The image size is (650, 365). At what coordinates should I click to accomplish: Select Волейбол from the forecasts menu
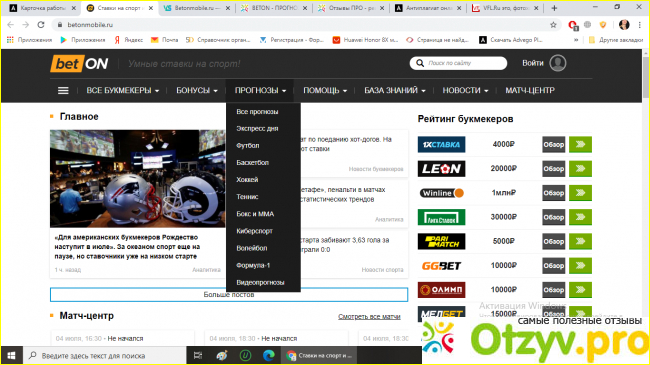click(x=251, y=248)
